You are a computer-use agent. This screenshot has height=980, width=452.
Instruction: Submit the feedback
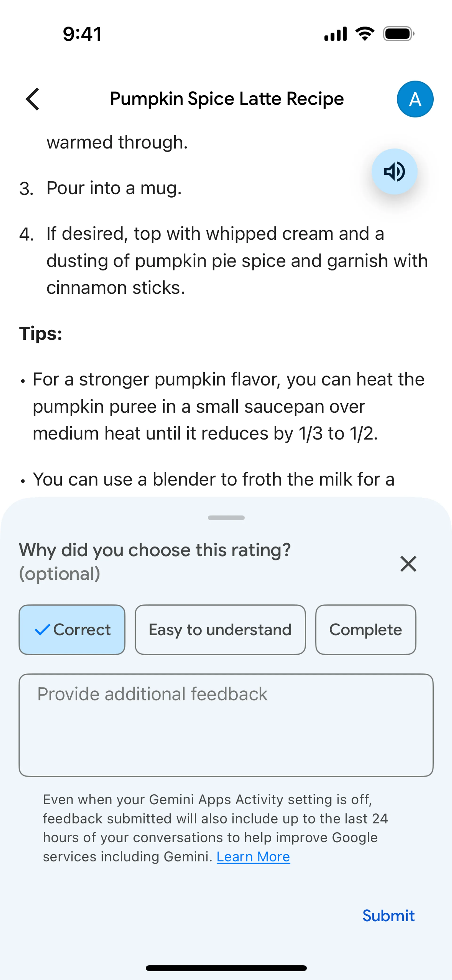pos(388,916)
